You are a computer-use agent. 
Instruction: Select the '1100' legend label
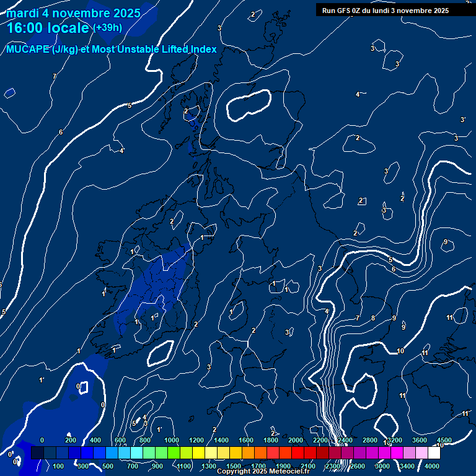tap(184, 466)
